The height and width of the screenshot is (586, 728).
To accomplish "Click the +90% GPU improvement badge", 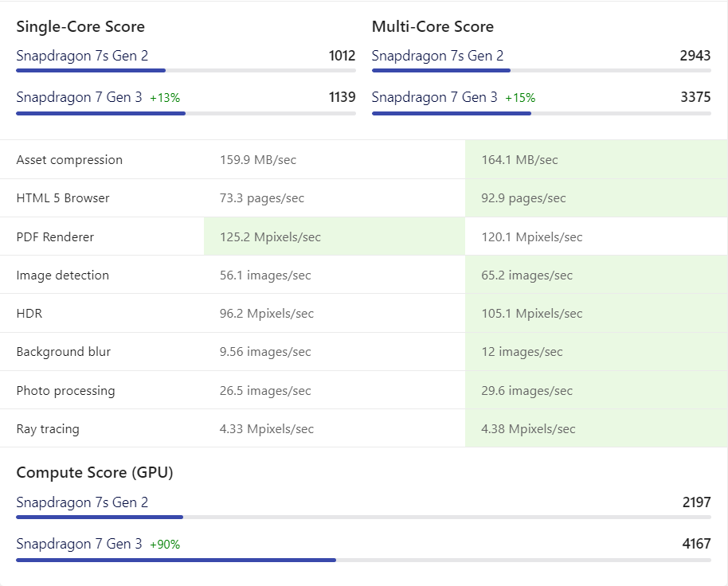I will pyautogui.click(x=165, y=545).
